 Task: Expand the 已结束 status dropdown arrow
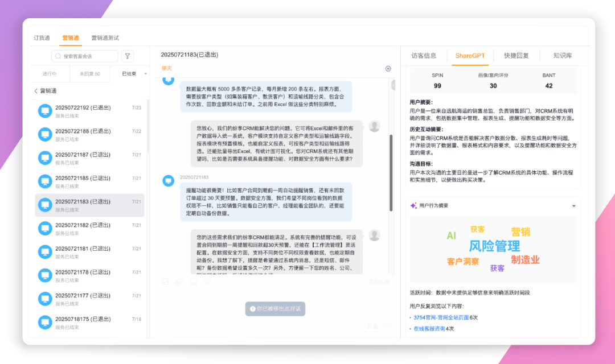[146, 74]
